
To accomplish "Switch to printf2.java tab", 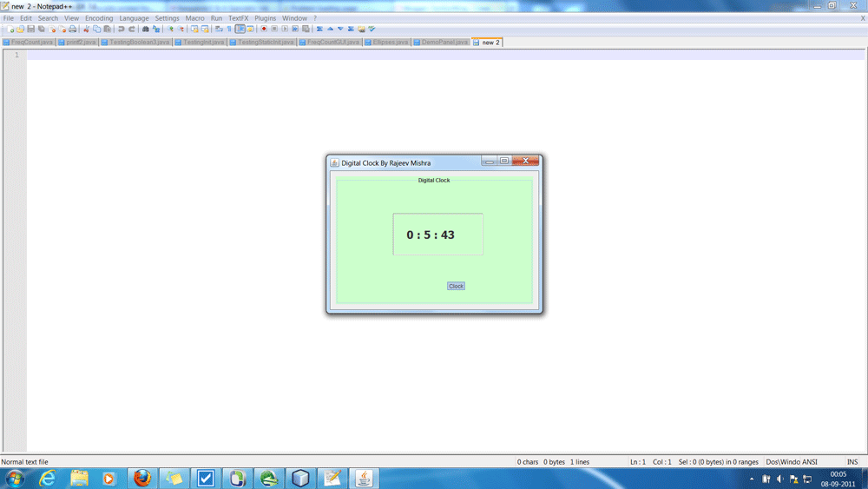I will pos(77,42).
